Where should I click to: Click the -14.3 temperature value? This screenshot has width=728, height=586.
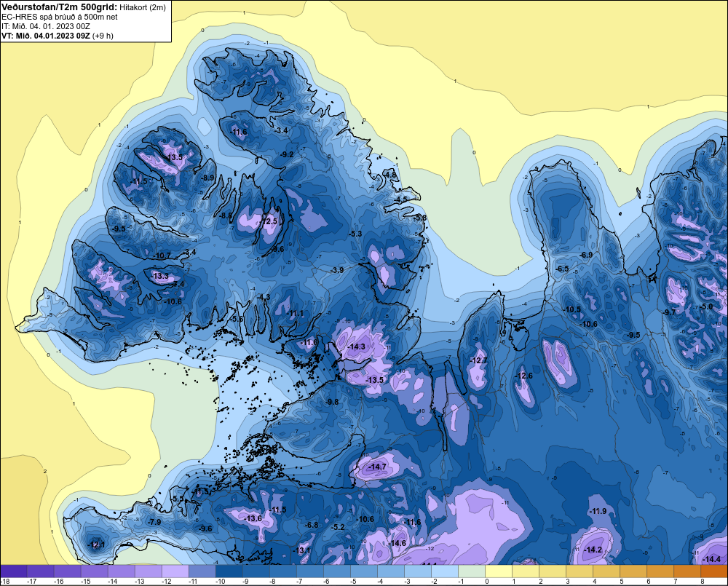pos(357,347)
